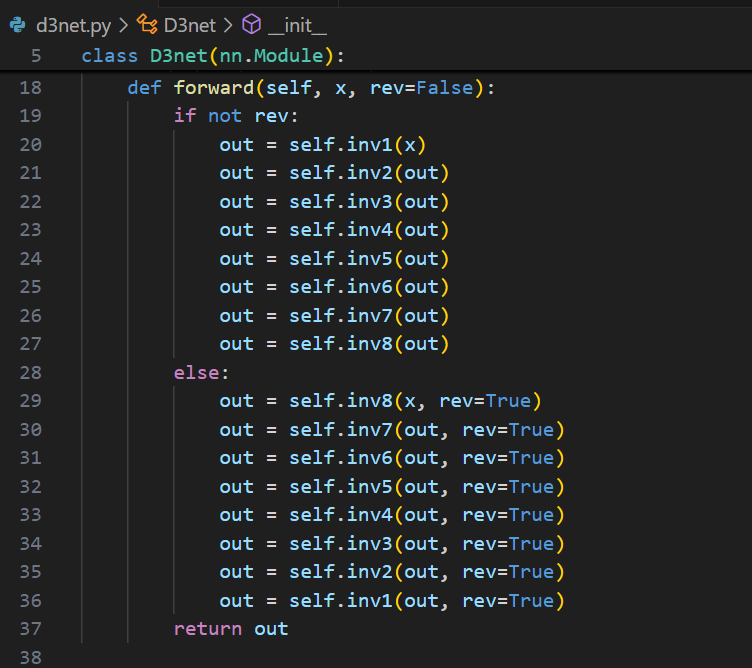Click 'self.inv4(out, rev=True)' on line 33
Screen dimensions: 752x668
(x=426, y=515)
